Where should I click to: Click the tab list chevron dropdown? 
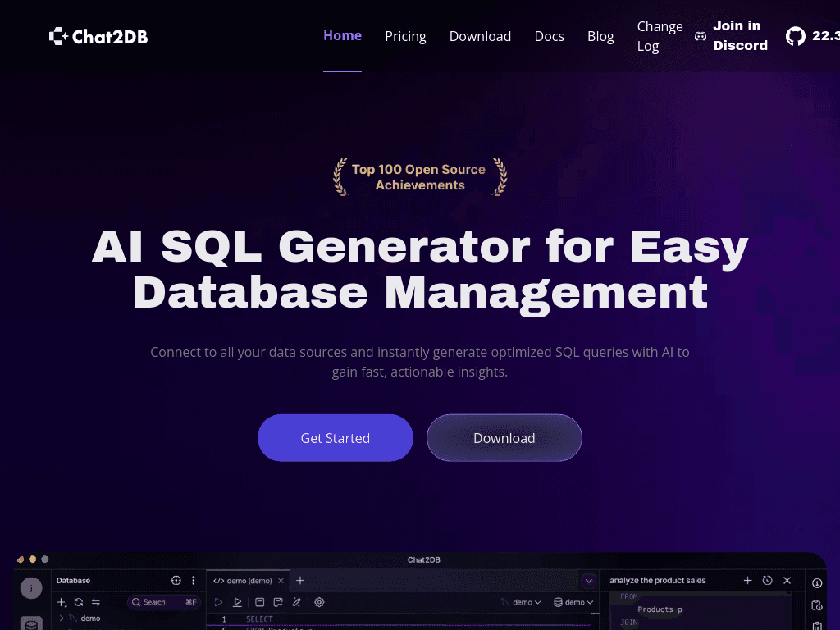(588, 581)
